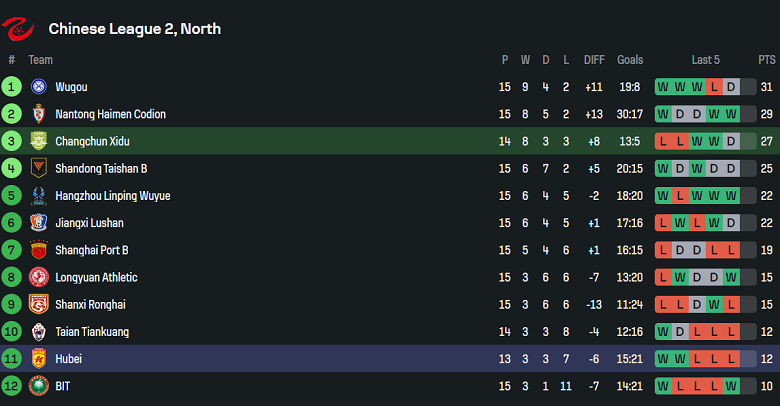Select the Taian Tiankuang team name
Viewport: 780px width, 406px height.
point(92,331)
